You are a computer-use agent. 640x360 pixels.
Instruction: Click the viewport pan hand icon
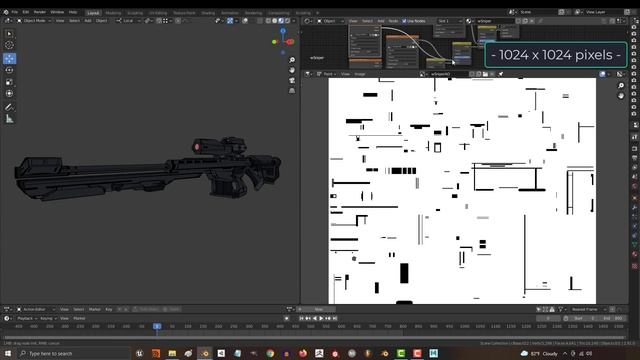coord(292,70)
